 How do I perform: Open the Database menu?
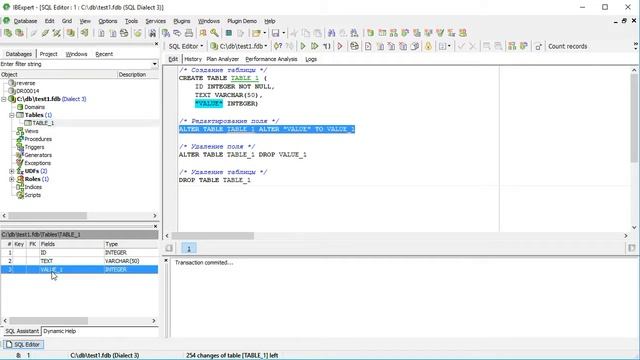pos(25,21)
